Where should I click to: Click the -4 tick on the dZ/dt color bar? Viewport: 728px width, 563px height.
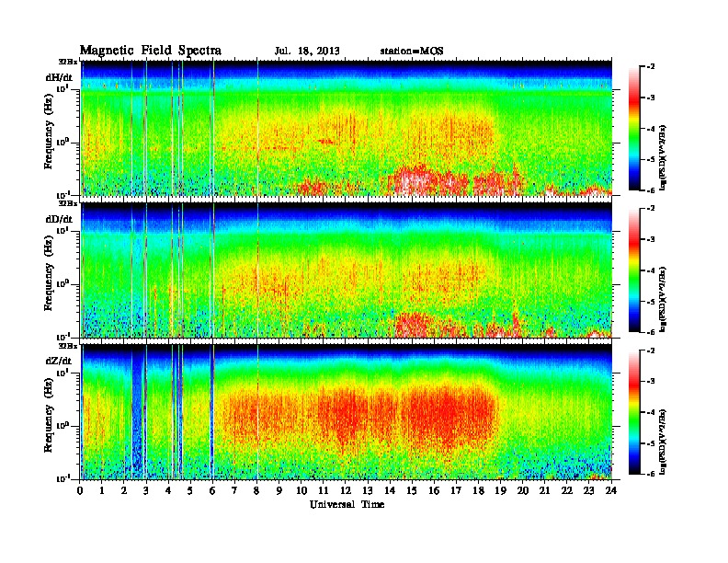pos(651,412)
